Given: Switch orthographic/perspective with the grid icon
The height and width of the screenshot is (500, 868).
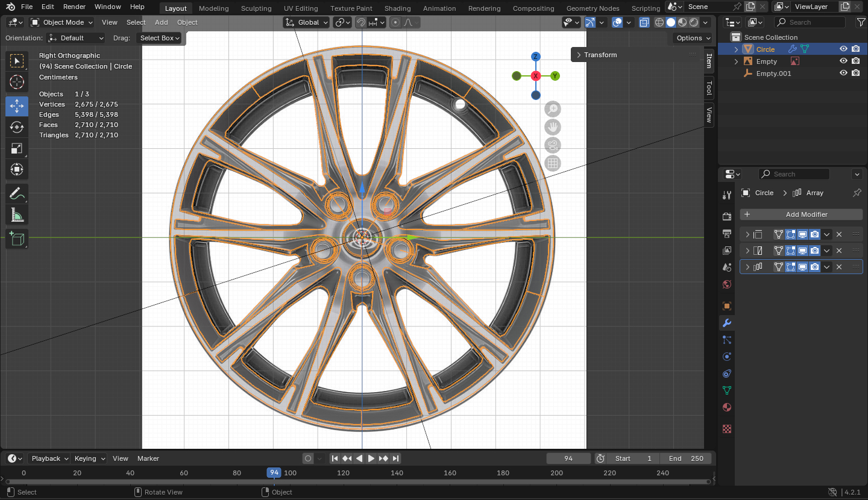Looking at the screenshot, I should 552,163.
